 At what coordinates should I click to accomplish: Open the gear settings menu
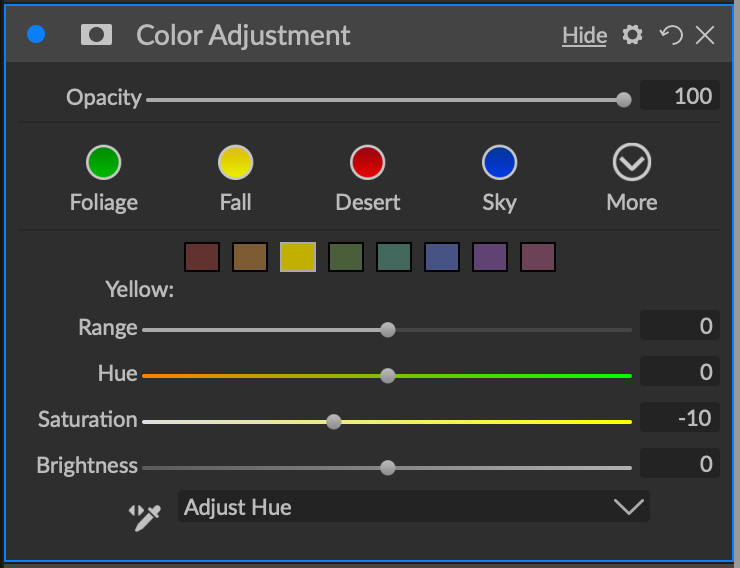[x=632, y=35]
